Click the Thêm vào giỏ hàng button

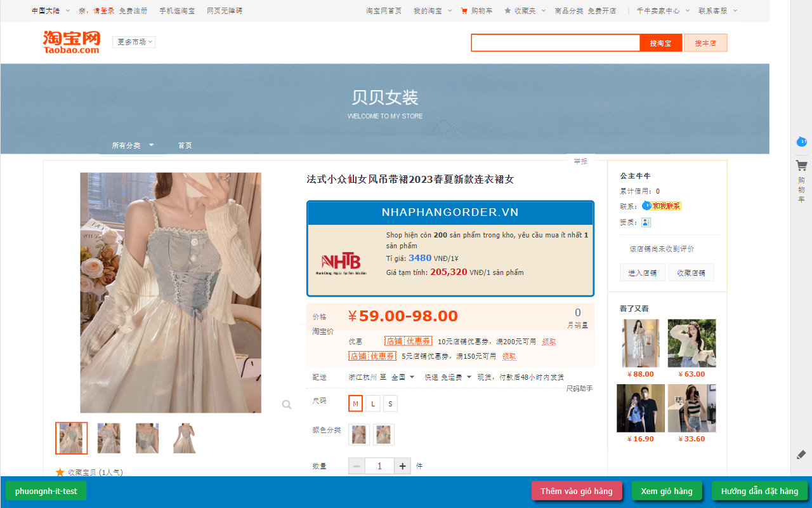point(577,490)
